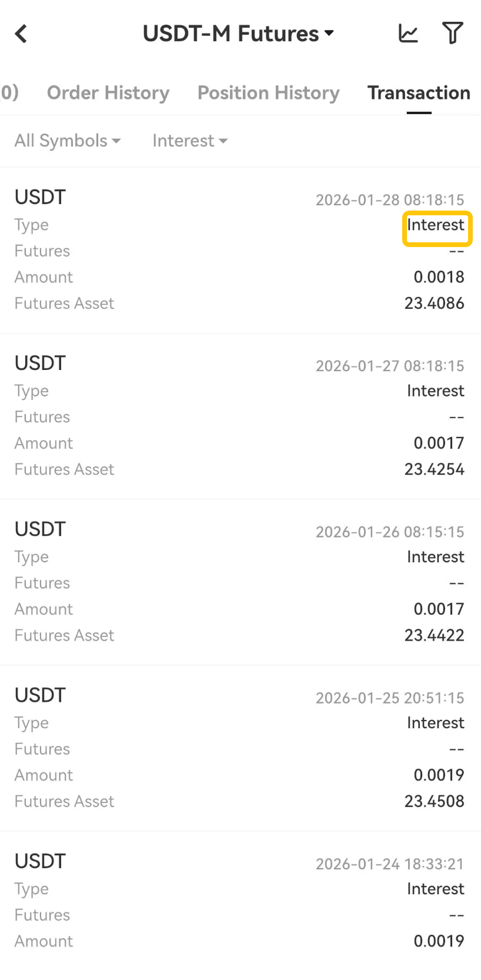481x980 pixels.
Task: Open the Interest type filter dropdown
Action: pyautogui.click(x=189, y=141)
